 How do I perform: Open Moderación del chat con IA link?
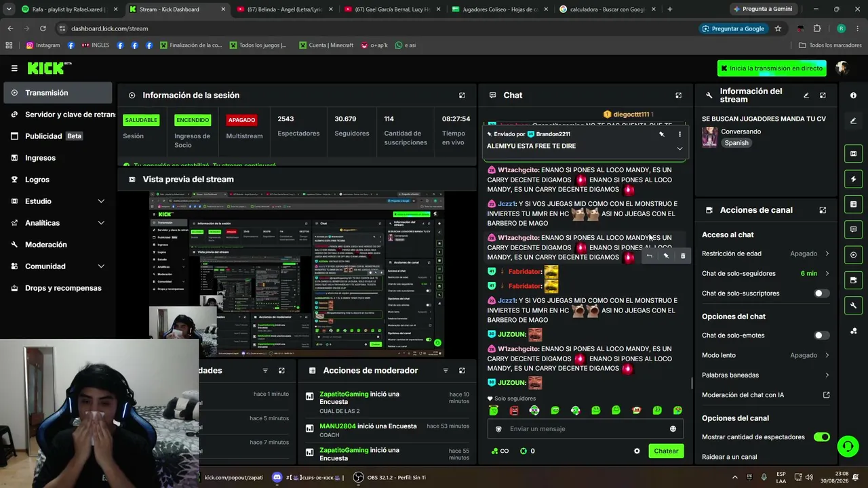click(766, 395)
